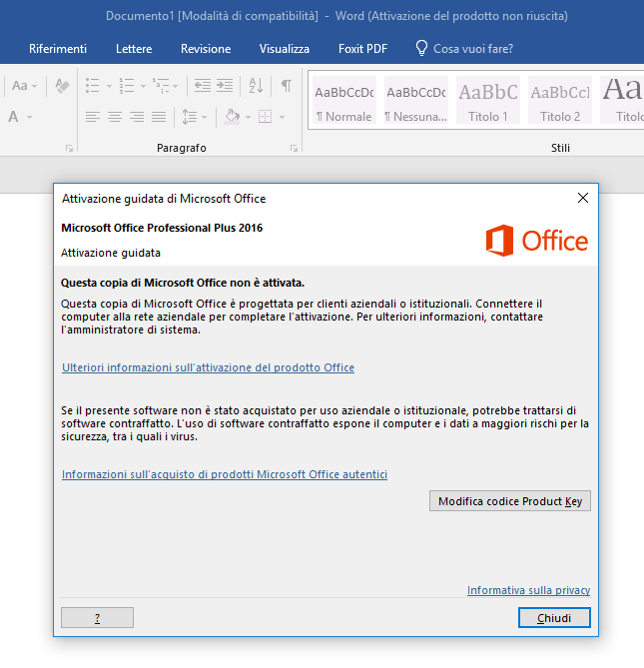Open the Riferimenti tab
644x668 pixels.
58,49
